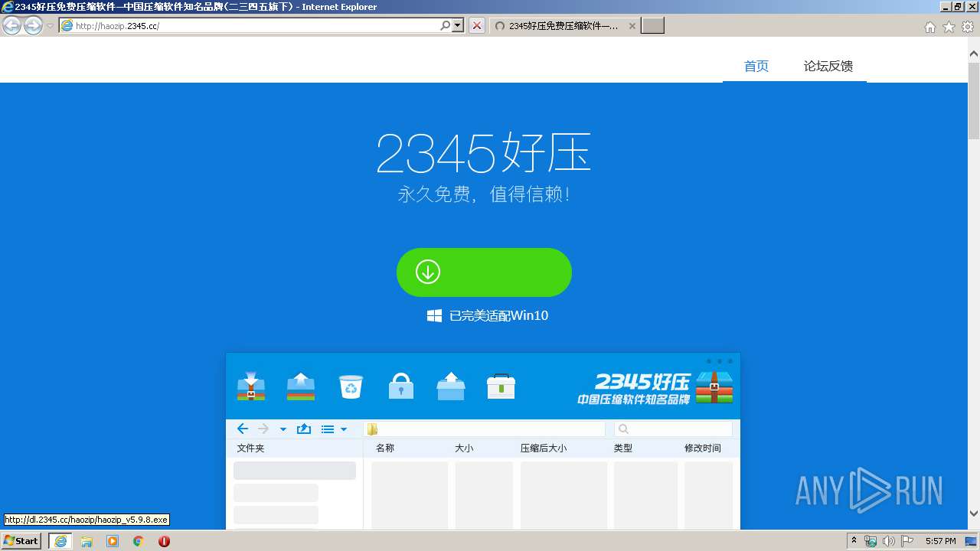The width and height of the screenshot is (980, 551).
Task: Click the password lock icon in preview
Action: (400, 386)
